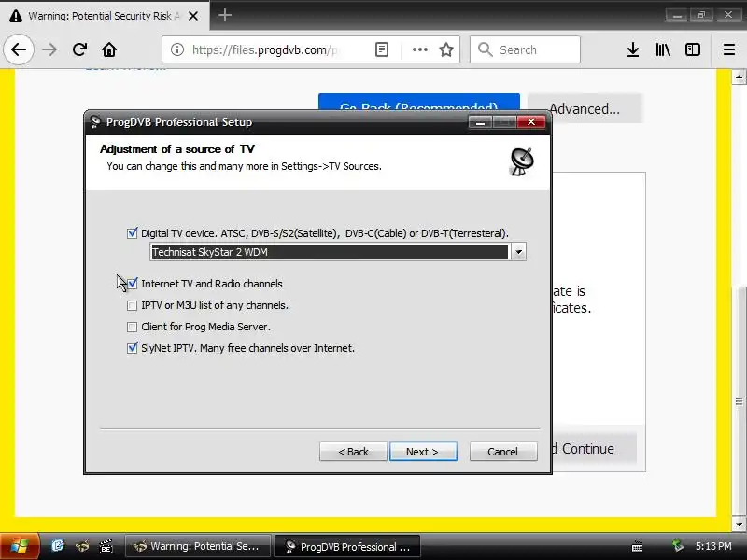The image size is (747, 560).
Task: Click the media clapperboard taskbar icon
Action: tap(106, 546)
